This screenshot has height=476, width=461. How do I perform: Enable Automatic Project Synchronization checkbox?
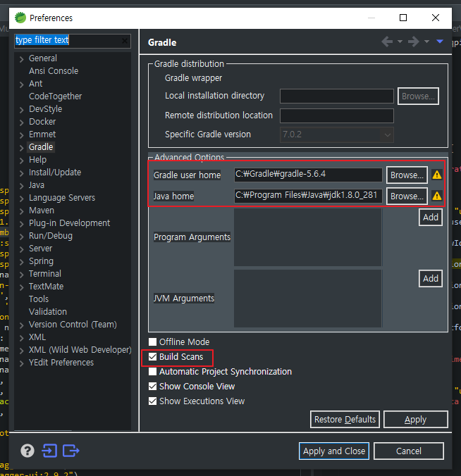[152, 372]
